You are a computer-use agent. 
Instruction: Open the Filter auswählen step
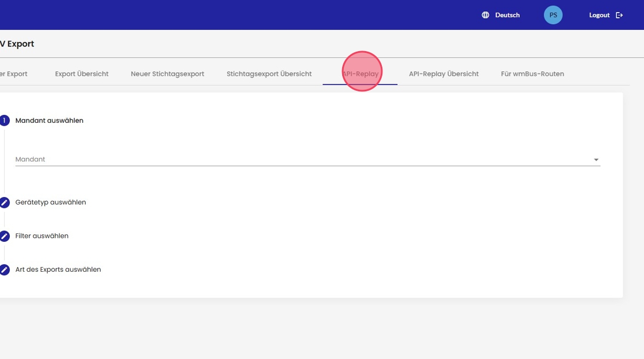[42, 236]
